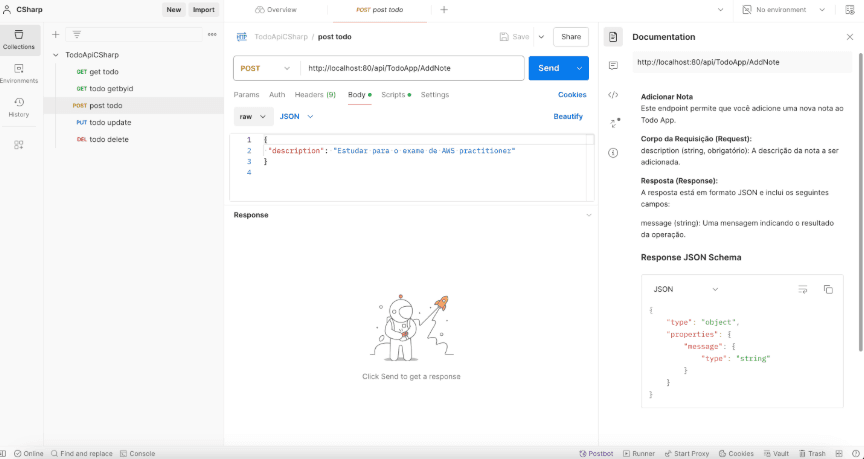Open the configure workspace sidebar grid icon

click(19, 145)
